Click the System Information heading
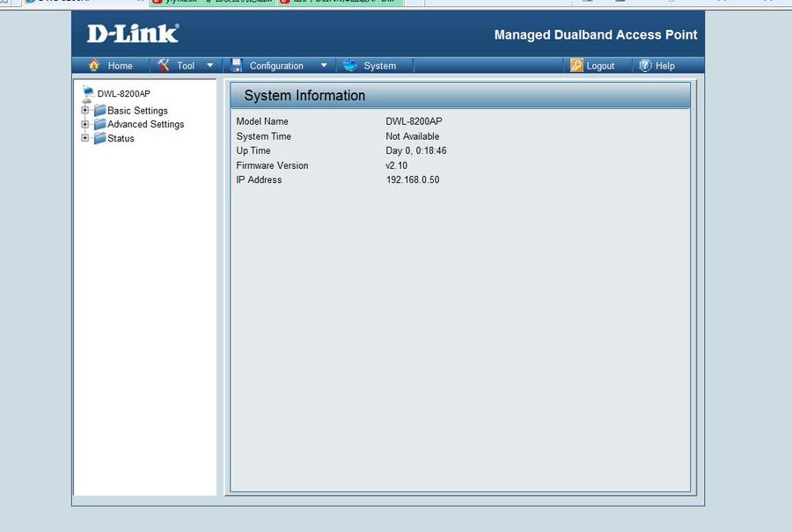Viewport: 792px width, 532px height. 304,95
